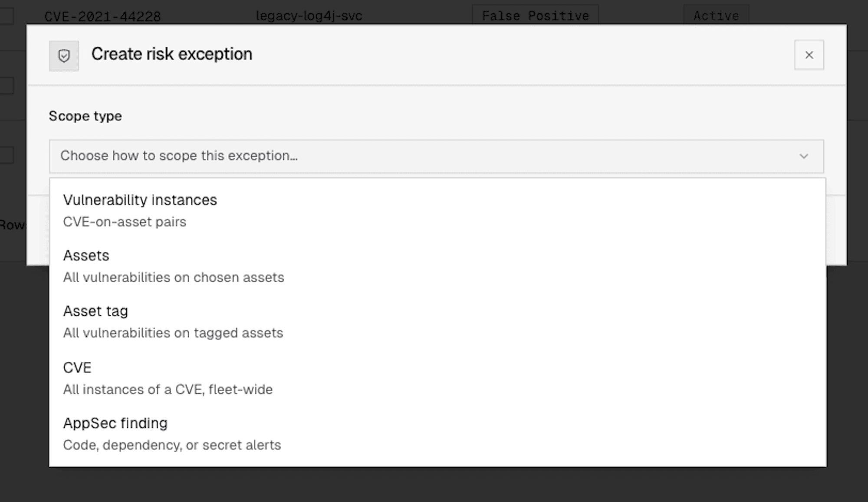Click the Active status badge
Image resolution: width=868 pixels, height=502 pixels.
pos(716,16)
